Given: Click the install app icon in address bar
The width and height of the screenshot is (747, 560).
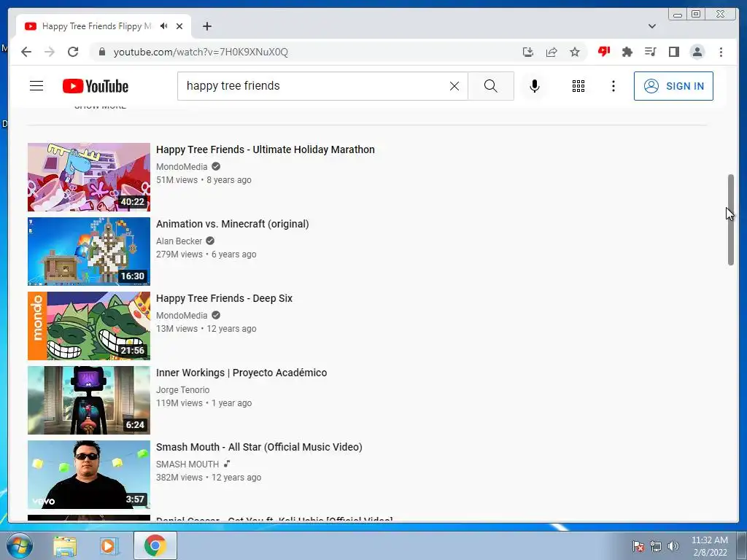Looking at the screenshot, I should coord(528,52).
